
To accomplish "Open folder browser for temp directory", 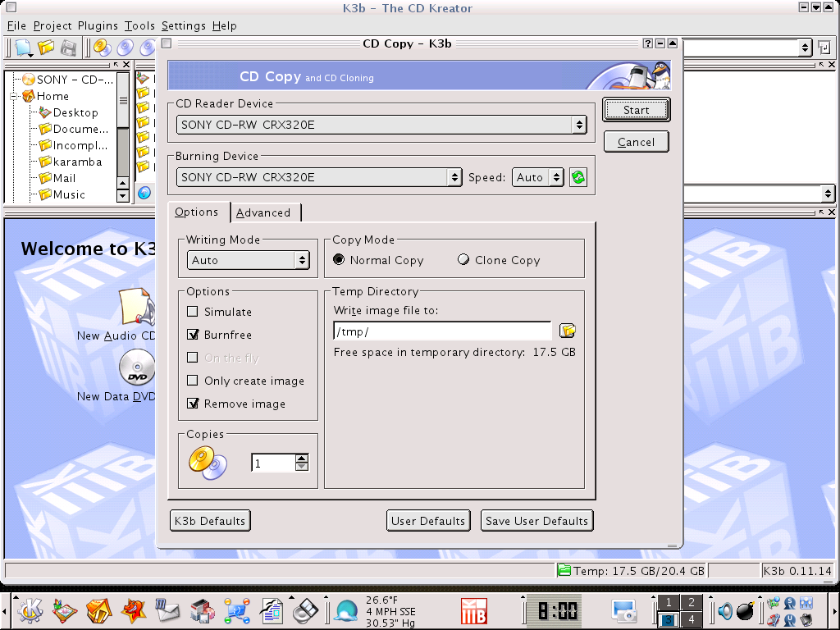I will pyautogui.click(x=568, y=331).
